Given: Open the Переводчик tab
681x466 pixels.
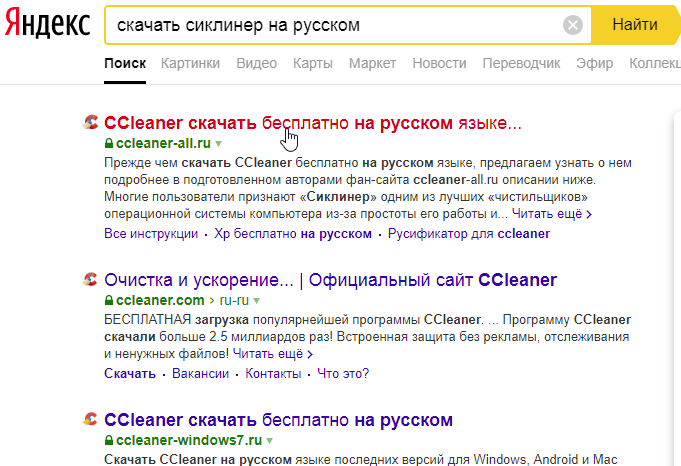Looking at the screenshot, I should coord(521,63).
